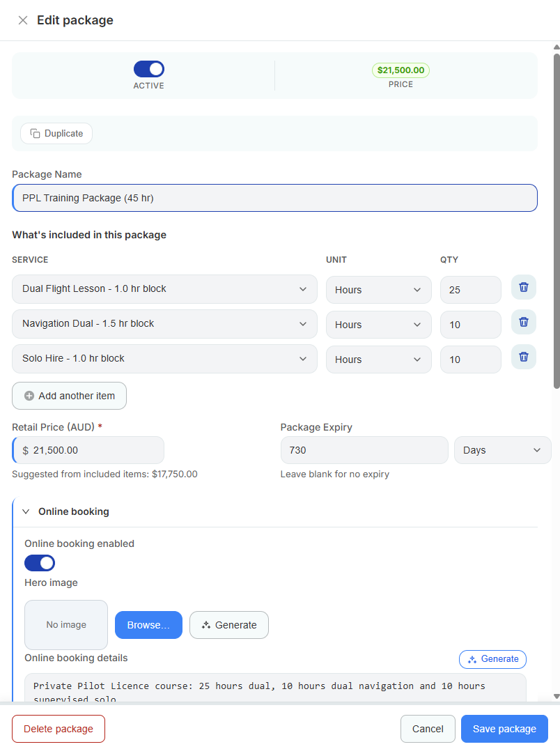Click the Duplicate copy icon

35,133
